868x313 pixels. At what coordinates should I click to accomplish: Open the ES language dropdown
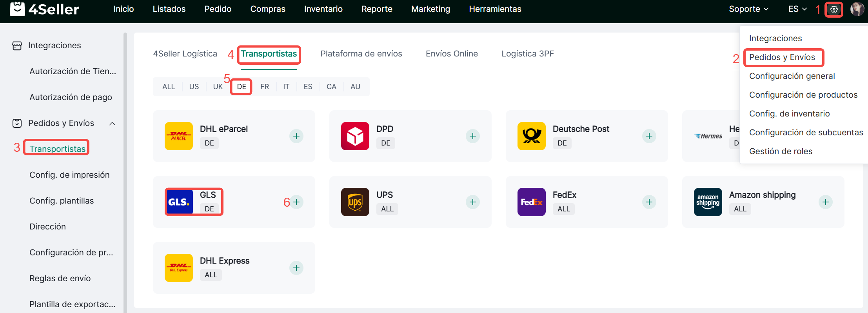click(x=797, y=9)
